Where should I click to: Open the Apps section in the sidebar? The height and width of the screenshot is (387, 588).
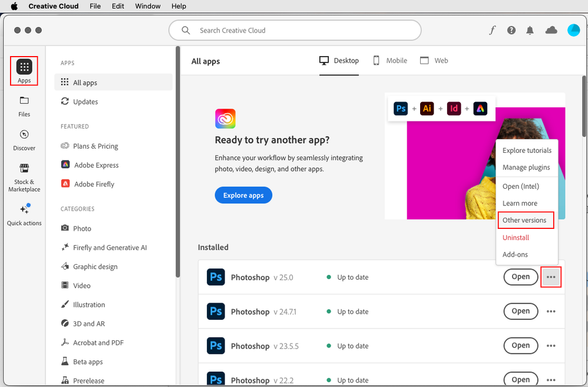pyautogui.click(x=24, y=71)
